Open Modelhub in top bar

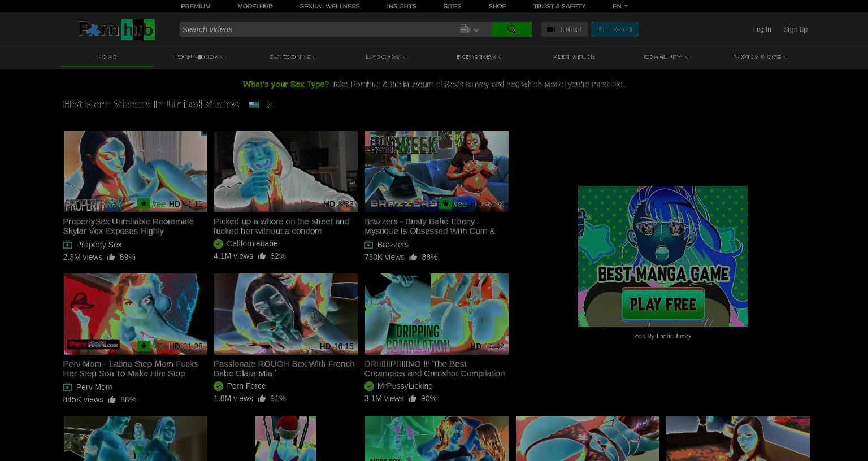click(255, 6)
